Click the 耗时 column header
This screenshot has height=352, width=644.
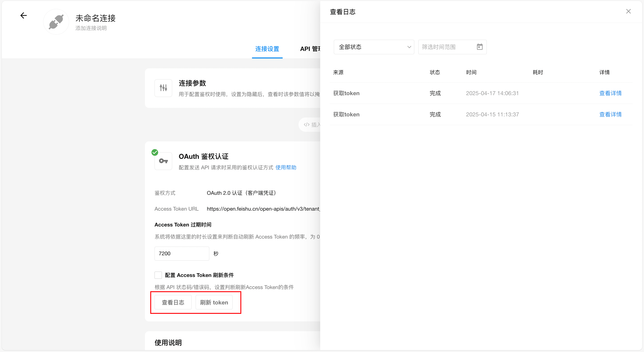pos(538,72)
